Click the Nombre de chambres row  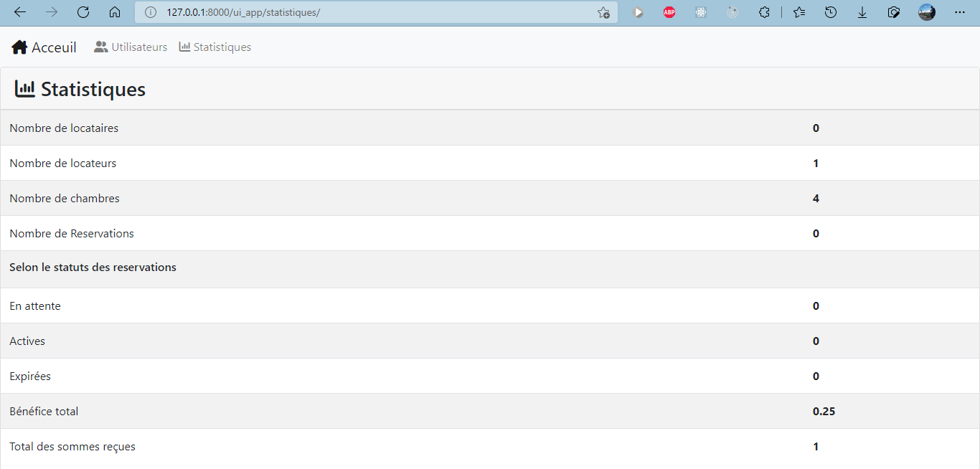pyautogui.click(x=490, y=198)
